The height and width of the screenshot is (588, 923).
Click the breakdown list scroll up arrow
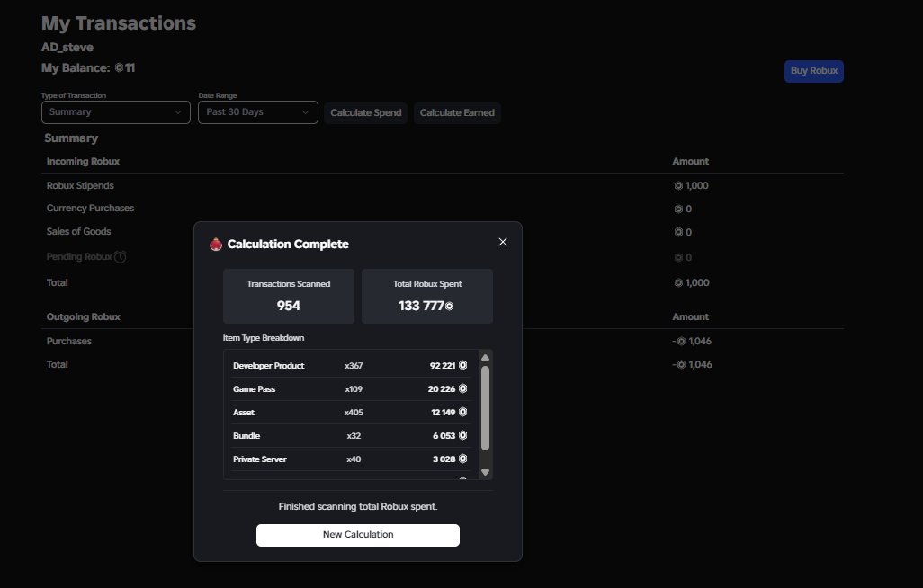point(485,357)
